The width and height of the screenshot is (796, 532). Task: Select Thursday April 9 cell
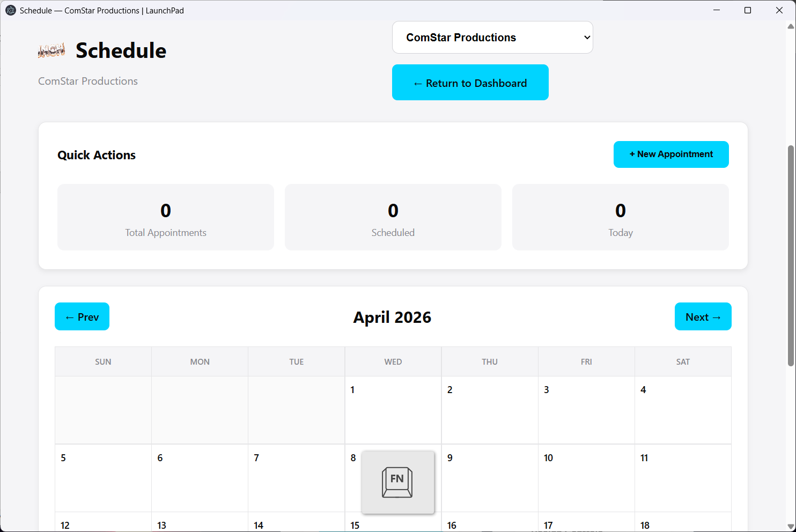pyautogui.click(x=490, y=478)
